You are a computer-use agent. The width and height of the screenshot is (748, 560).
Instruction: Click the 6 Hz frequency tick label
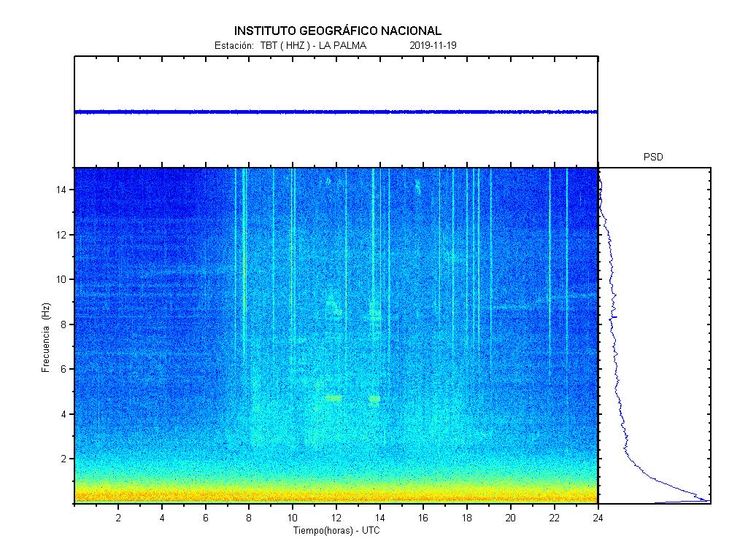(x=65, y=369)
